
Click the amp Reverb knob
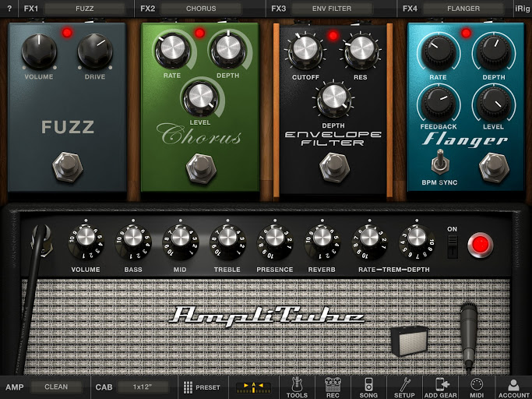[x=322, y=239]
